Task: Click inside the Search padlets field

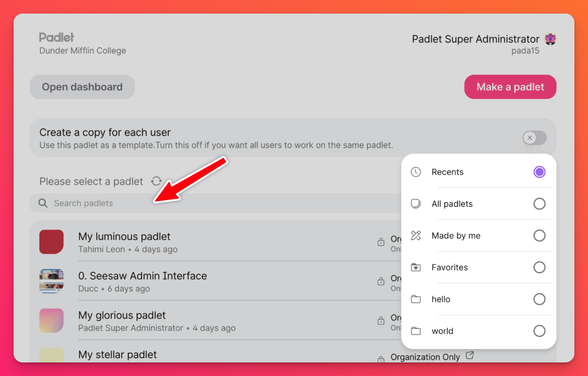Action: tap(195, 203)
